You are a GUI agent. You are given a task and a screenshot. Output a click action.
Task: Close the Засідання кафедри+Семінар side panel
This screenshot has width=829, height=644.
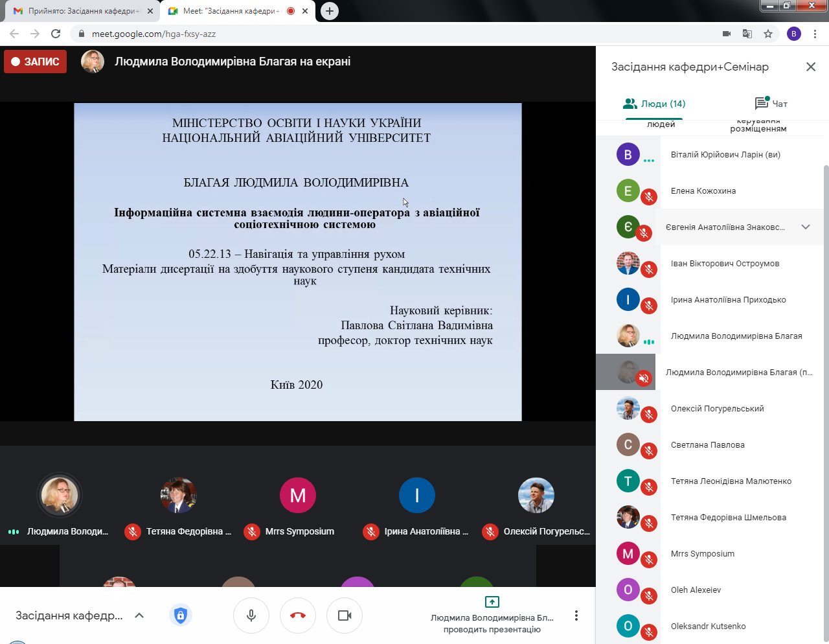(x=811, y=67)
